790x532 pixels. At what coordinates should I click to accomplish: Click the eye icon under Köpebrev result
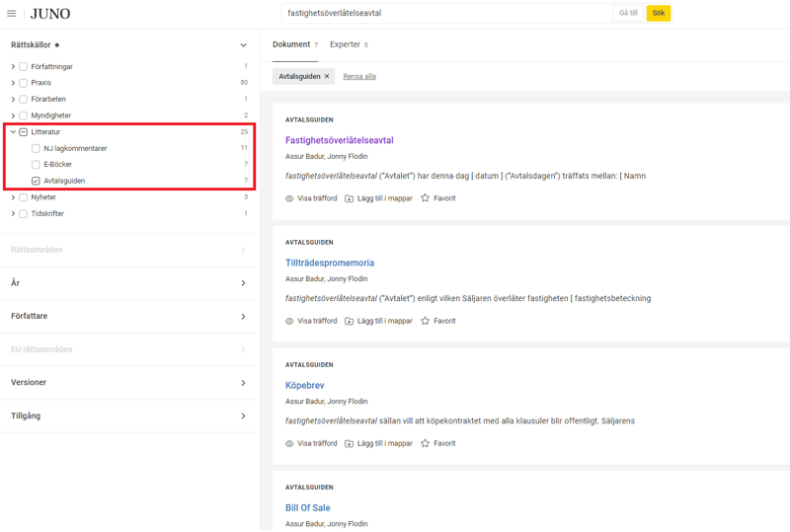click(289, 443)
